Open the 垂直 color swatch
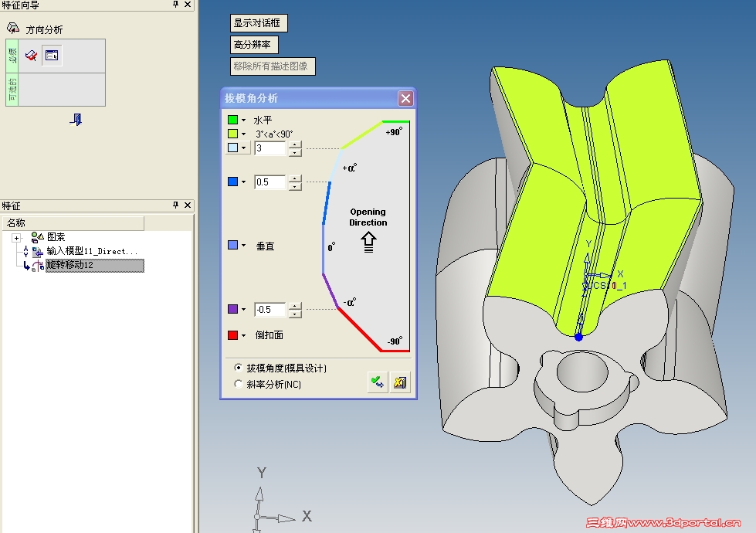 click(x=233, y=245)
